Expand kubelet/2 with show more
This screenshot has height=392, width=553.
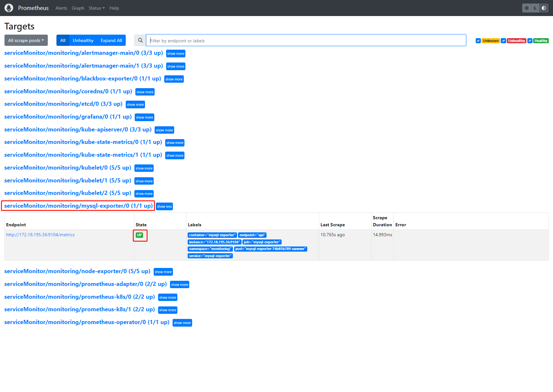point(144,194)
